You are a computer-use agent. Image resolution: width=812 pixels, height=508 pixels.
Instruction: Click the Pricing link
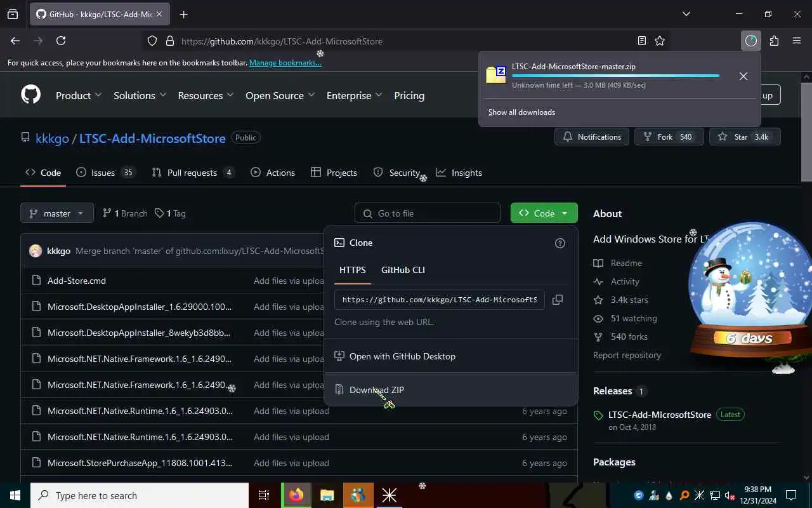(409, 95)
